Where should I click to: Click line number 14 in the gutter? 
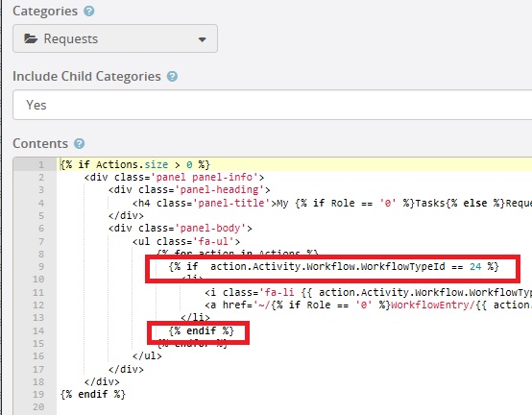[38, 330]
